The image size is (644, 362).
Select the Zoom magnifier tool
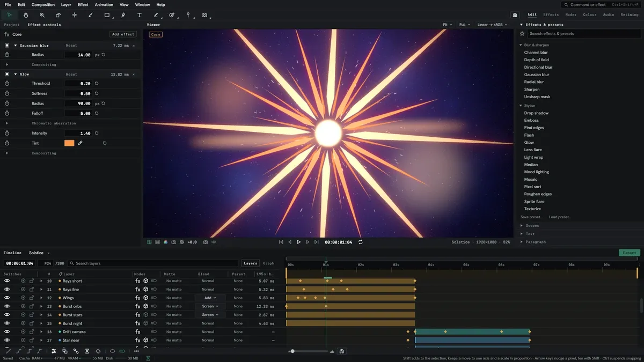coord(42,15)
